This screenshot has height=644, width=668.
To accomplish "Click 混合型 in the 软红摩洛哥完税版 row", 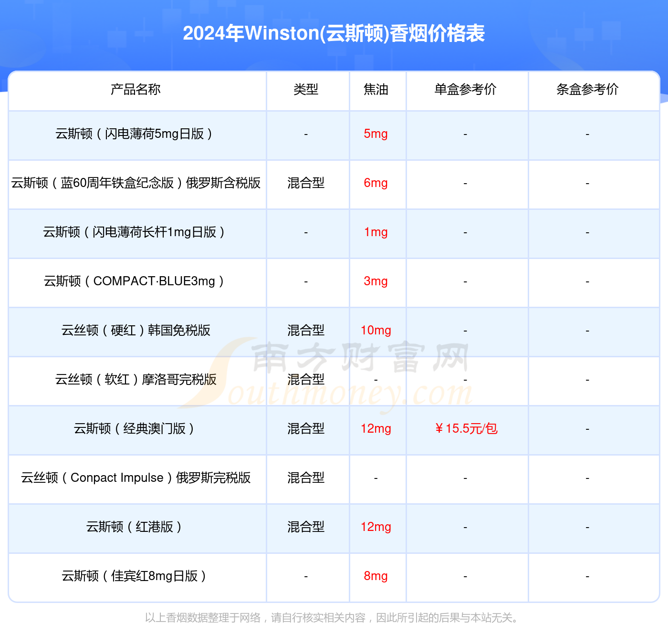I will [x=306, y=380].
